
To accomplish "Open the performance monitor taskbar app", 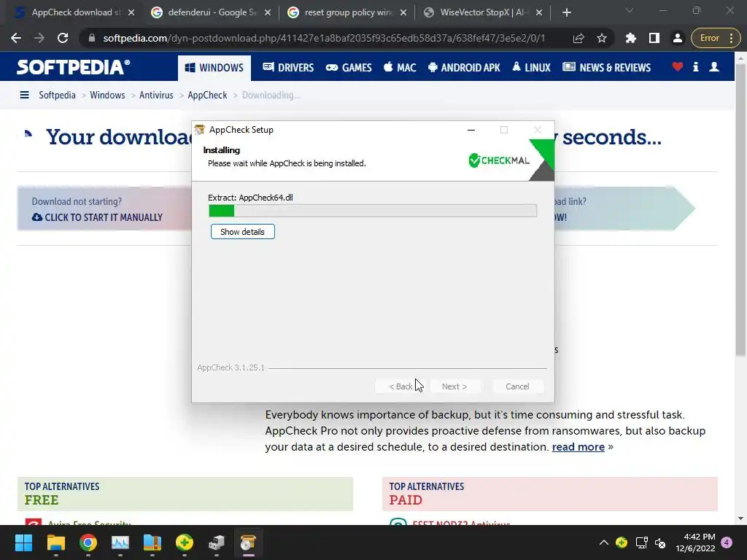I will pyautogui.click(x=120, y=542).
